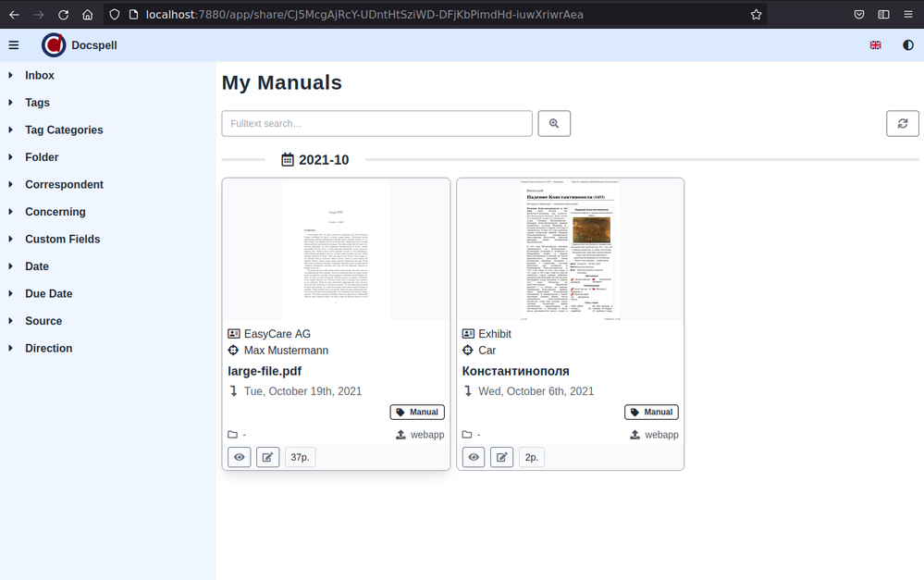
Task: Open the large-file.pdf title link
Action: click(x=265, y=371)
